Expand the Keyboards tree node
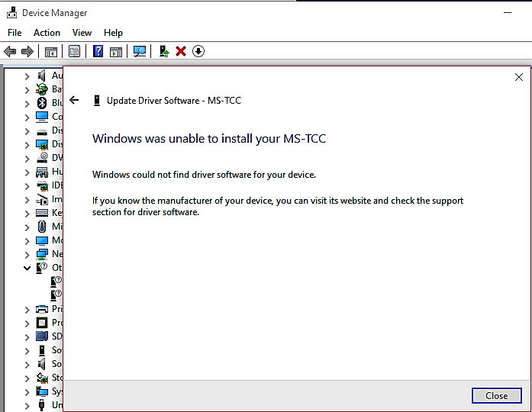This screenshot has height=412, width=532. pyautogui.click(x=27, y=214)
